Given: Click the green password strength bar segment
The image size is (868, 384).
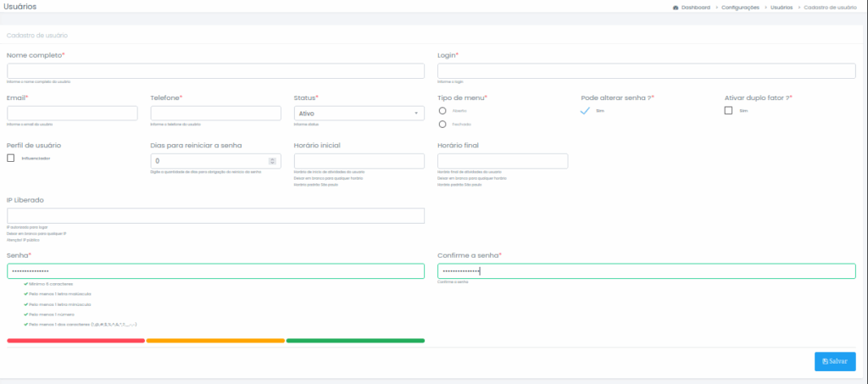Looking at the screenshot, I should tap(355, 341).
